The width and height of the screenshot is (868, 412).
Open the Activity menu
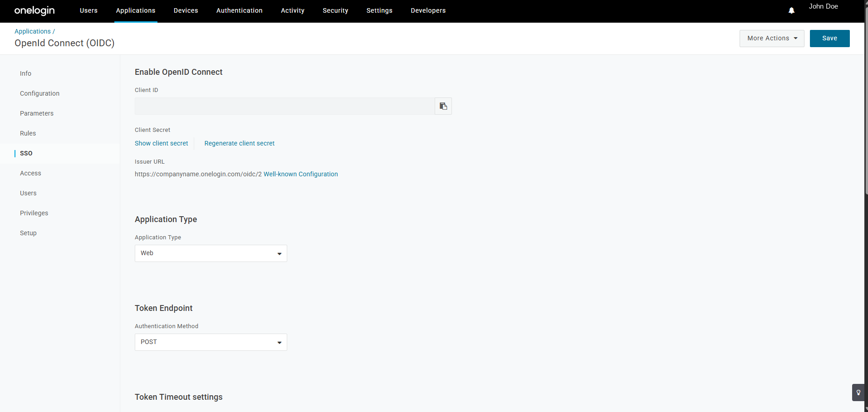[x=293, y=10]
